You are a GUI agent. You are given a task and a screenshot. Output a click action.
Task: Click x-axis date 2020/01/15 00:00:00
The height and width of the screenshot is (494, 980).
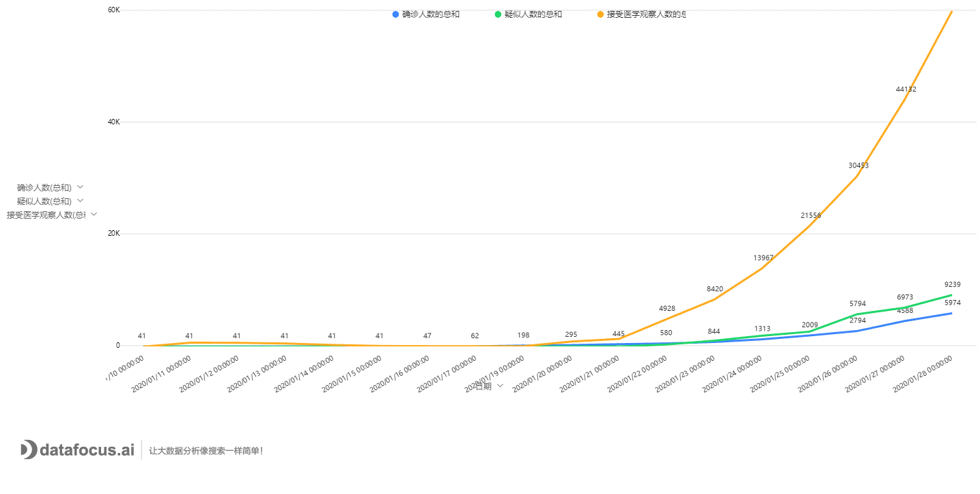(352, 373)
